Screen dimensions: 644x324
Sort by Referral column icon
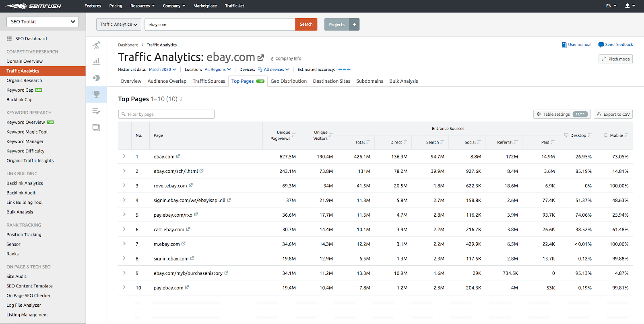[516, 142]
